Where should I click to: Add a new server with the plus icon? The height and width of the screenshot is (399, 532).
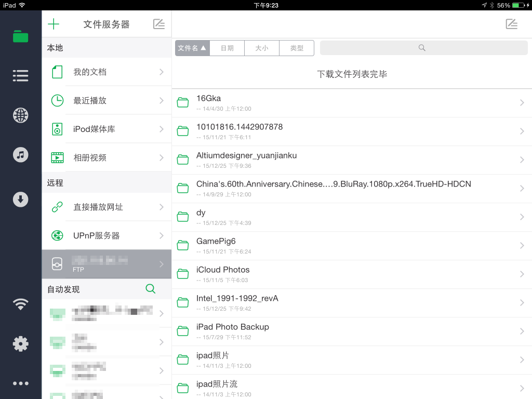point(54,24)
